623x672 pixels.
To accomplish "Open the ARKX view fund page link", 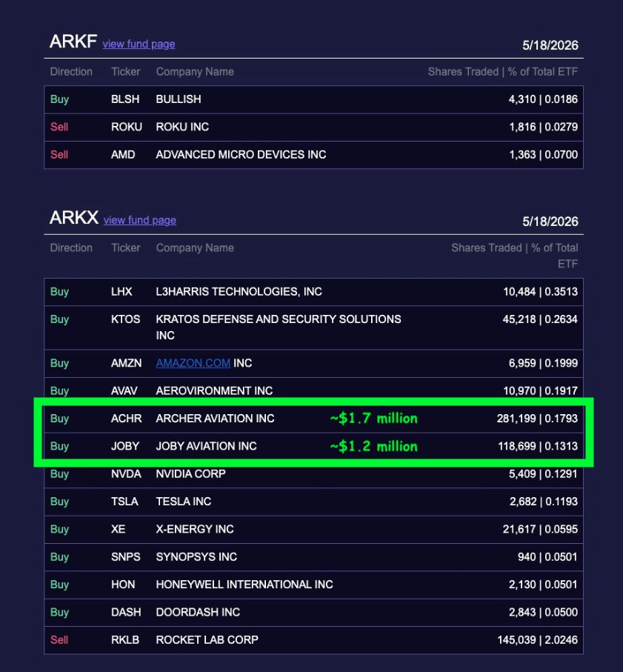I will click(140, 220).
